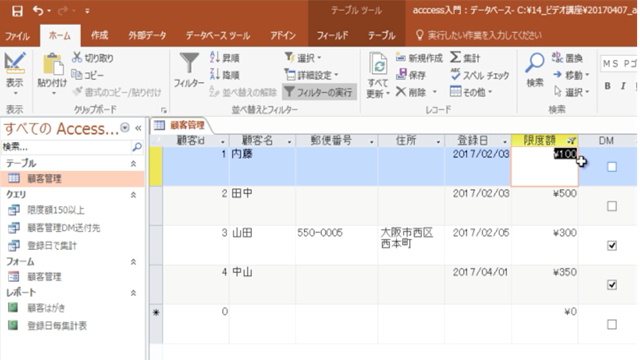Switch to the フィールド tab

coord(333,36)
